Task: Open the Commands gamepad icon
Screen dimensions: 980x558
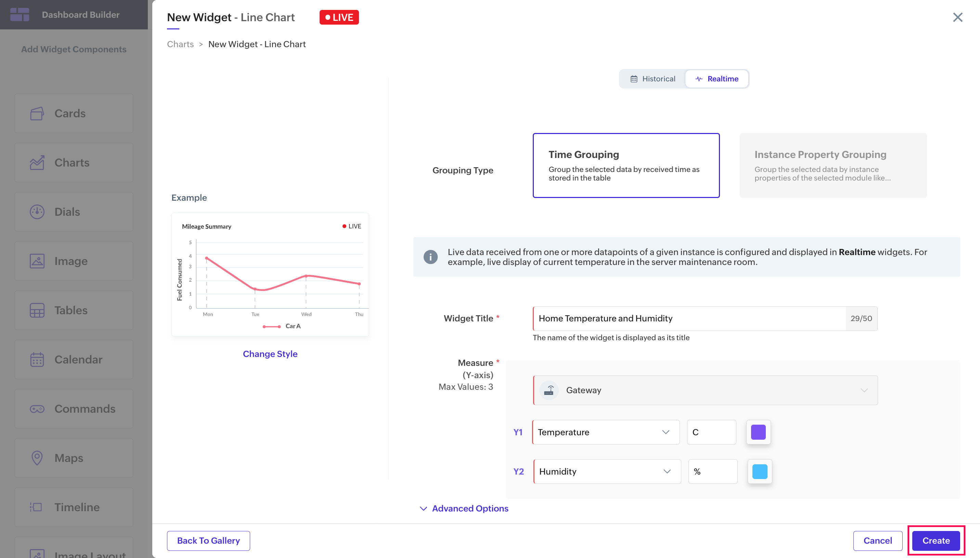Action: pyautogui.click(x=37, y=409)
